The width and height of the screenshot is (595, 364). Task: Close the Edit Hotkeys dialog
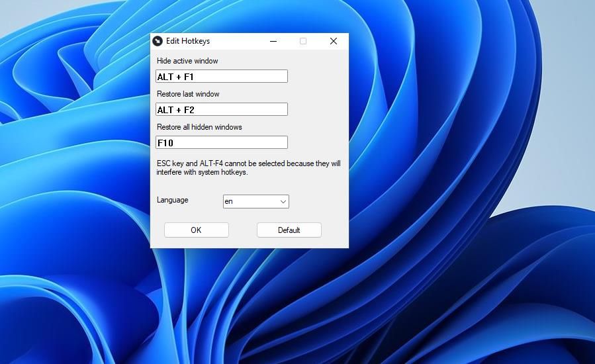click(334, 41)
